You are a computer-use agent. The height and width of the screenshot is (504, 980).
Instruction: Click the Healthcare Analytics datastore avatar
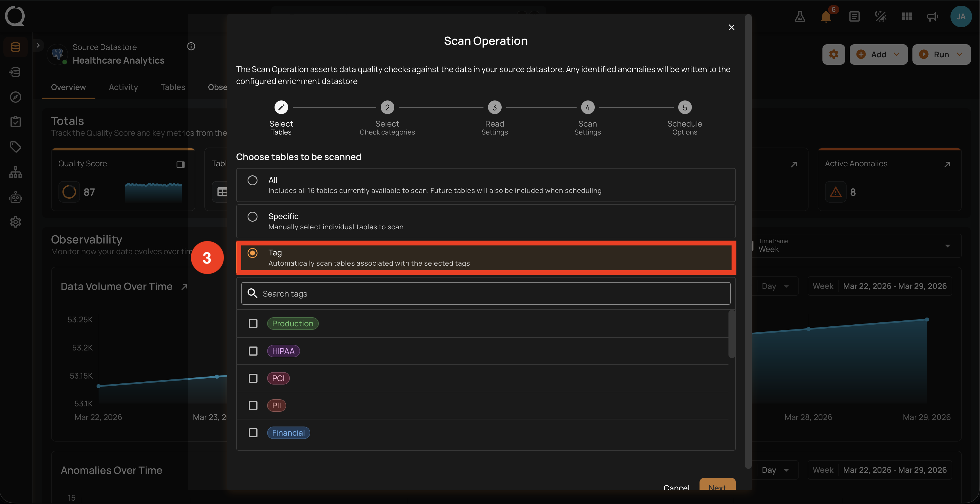(57, 54)
